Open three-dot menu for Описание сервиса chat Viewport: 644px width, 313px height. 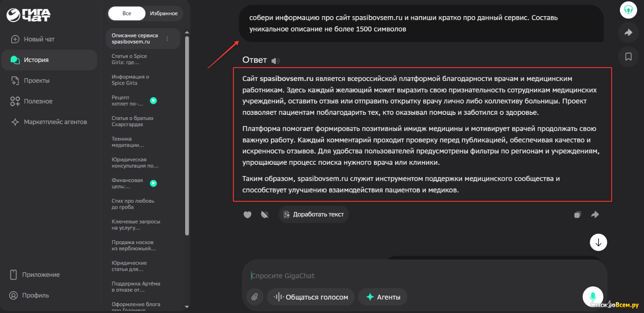tap(167, 39)
